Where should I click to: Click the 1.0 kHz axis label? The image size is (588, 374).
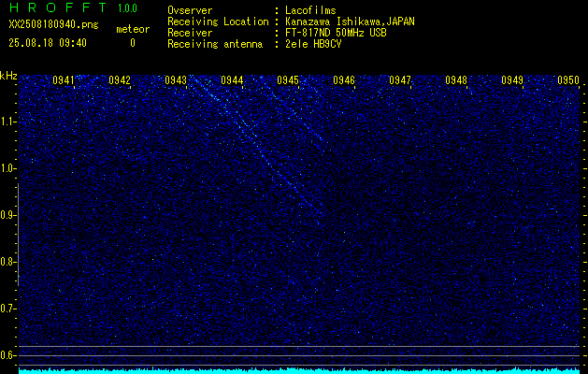8,169
